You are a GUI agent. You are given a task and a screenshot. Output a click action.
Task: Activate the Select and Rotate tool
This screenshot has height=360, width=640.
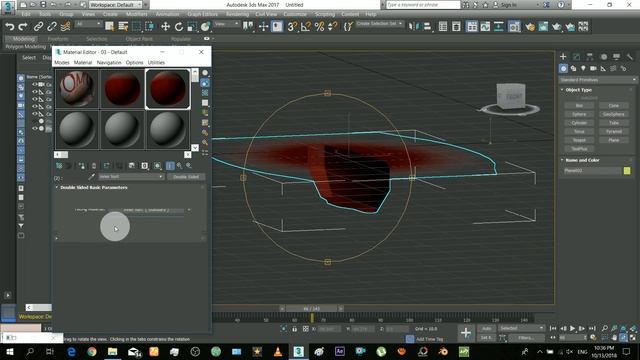179,27
